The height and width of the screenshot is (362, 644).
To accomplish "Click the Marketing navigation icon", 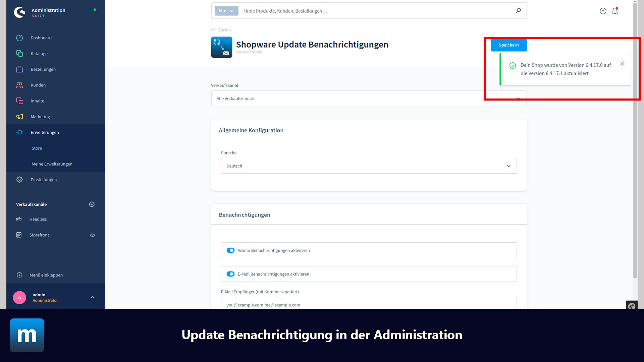I will coord(20,116).
